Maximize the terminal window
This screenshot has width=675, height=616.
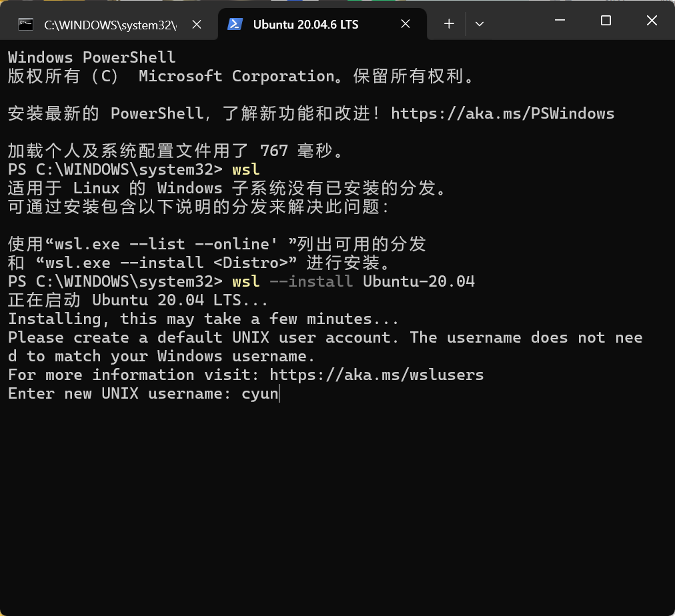(606, 20)
